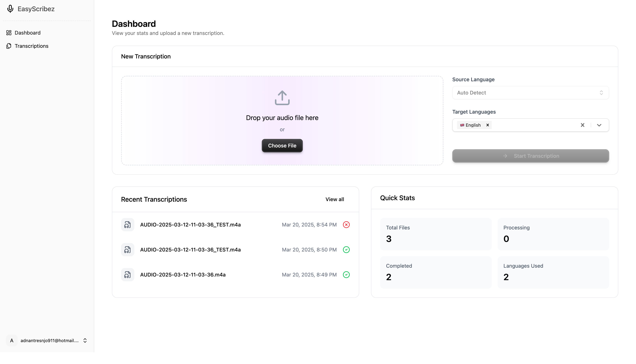Click green check status for 8:50 PM file
Image resolution: width=636 pixels, height=364 pixels.
click(x=346, y=249)
